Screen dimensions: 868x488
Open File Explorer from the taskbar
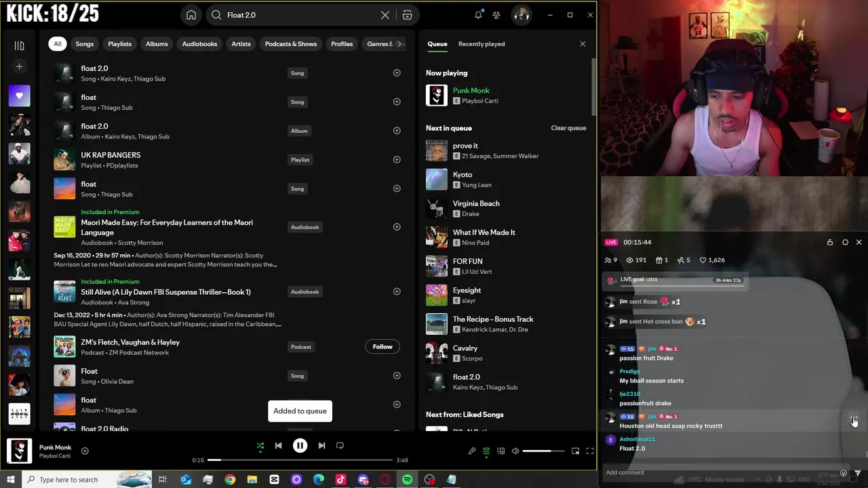pyautogui.click(x=252, y=479)
